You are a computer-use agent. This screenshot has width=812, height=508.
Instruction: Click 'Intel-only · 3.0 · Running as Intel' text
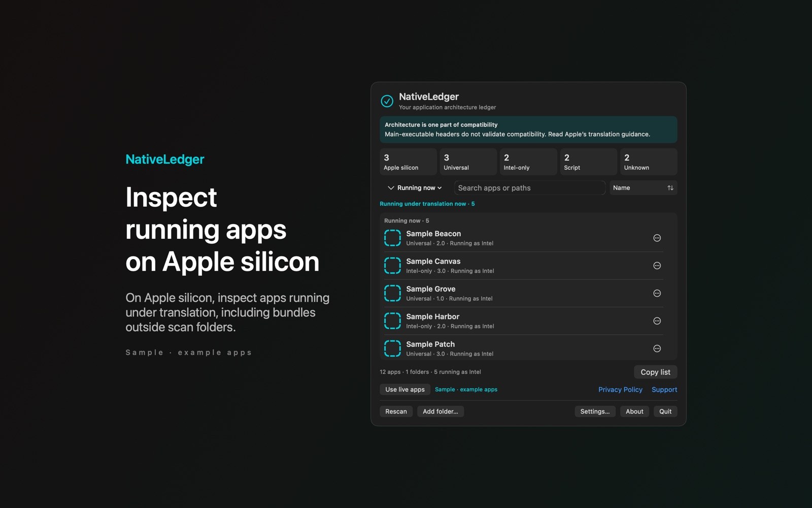coord(450,271)
